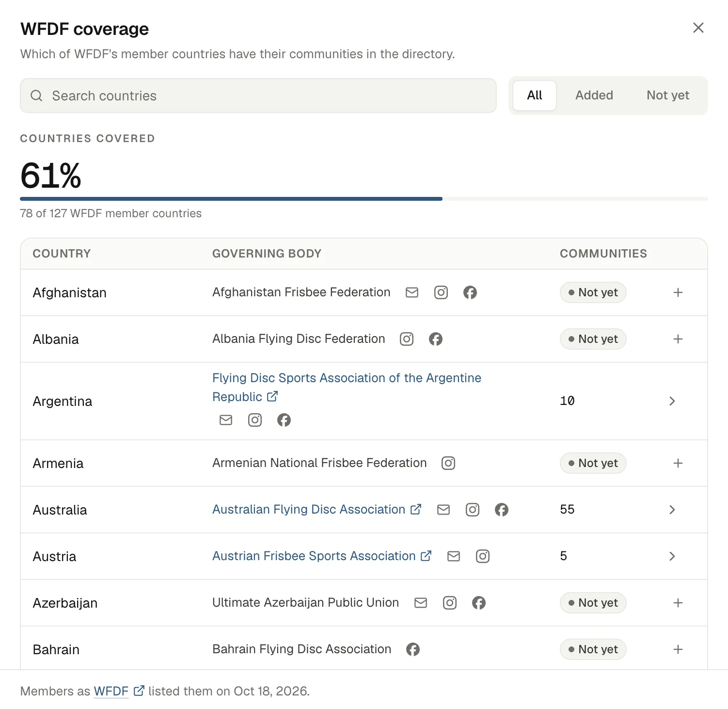Open Argentina governing body's Facebook icon
Viewport: 728px width, 709px height.
tap(284, 420)
